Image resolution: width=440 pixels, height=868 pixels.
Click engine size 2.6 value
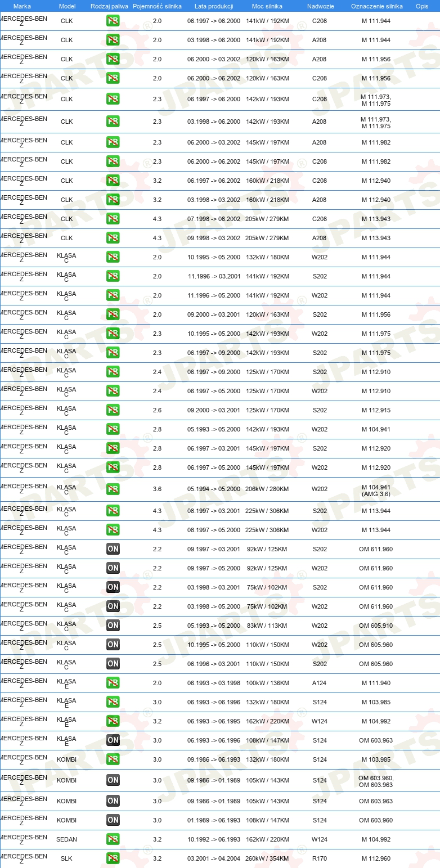point(157,410)
